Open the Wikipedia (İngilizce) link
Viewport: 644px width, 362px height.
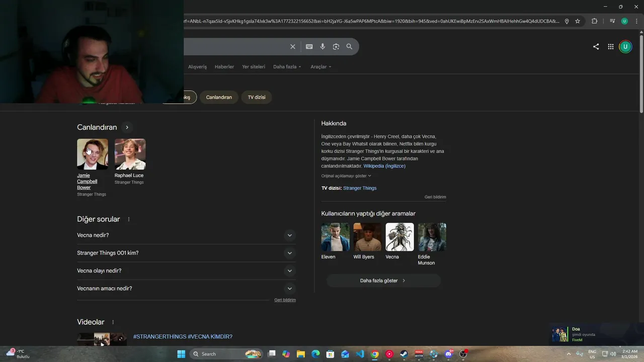pyautogui.click(x=384, y=166)
